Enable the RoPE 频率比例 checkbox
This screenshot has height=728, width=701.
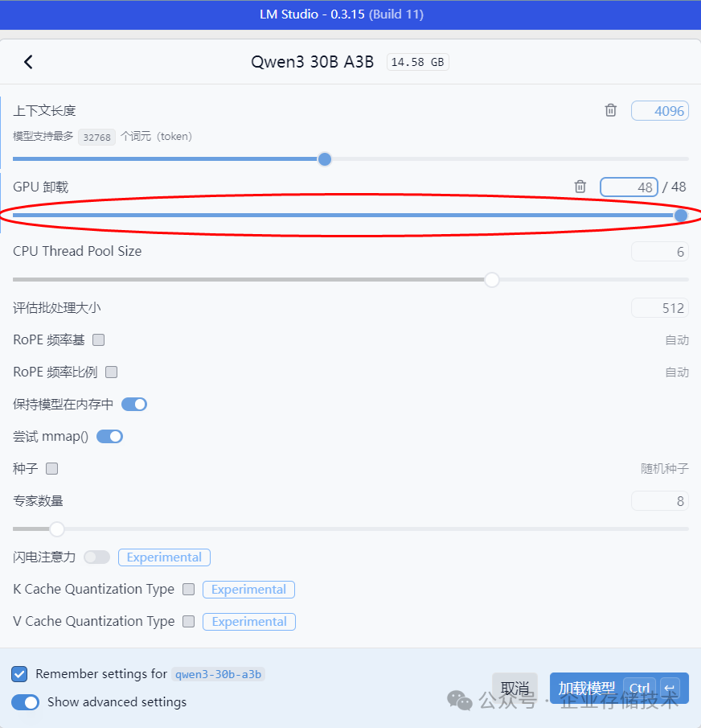coord(112,372)
